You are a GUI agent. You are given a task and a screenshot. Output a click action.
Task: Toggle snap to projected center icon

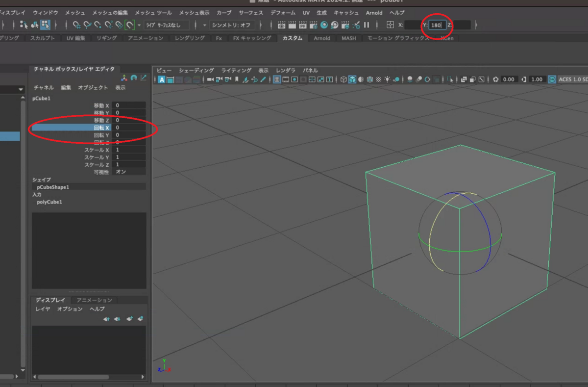pos(109,25)
